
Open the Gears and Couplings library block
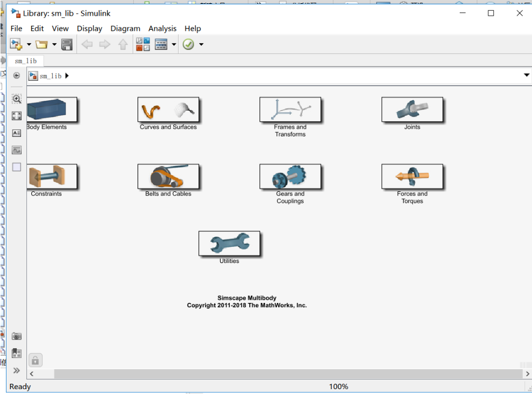pyautogui.click(x=290, y=176)
